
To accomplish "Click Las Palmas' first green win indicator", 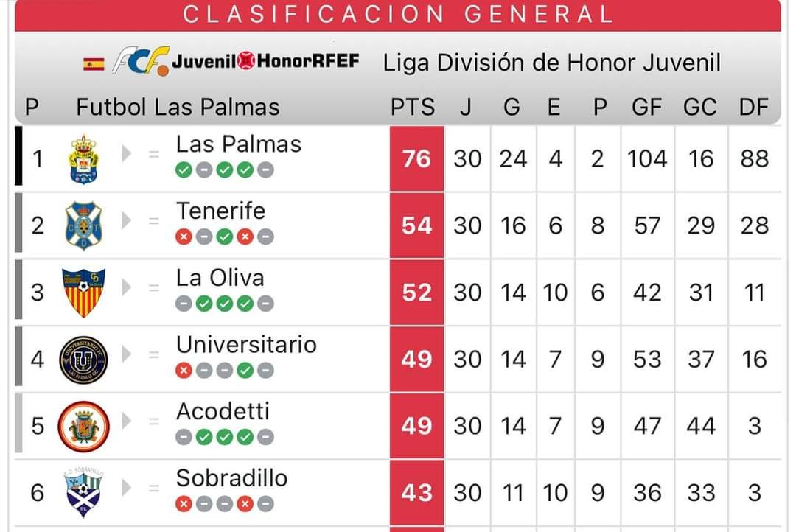I will (184, 169).
